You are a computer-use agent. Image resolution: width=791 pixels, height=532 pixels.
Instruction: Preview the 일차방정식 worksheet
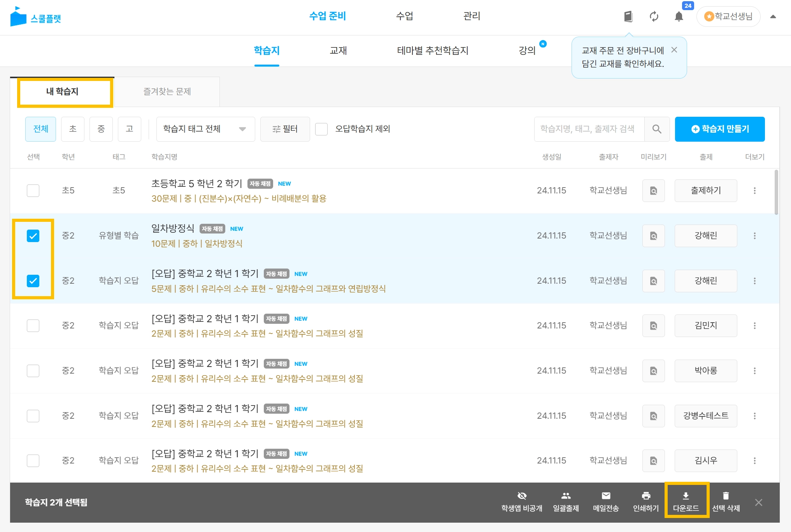[653, 235]
